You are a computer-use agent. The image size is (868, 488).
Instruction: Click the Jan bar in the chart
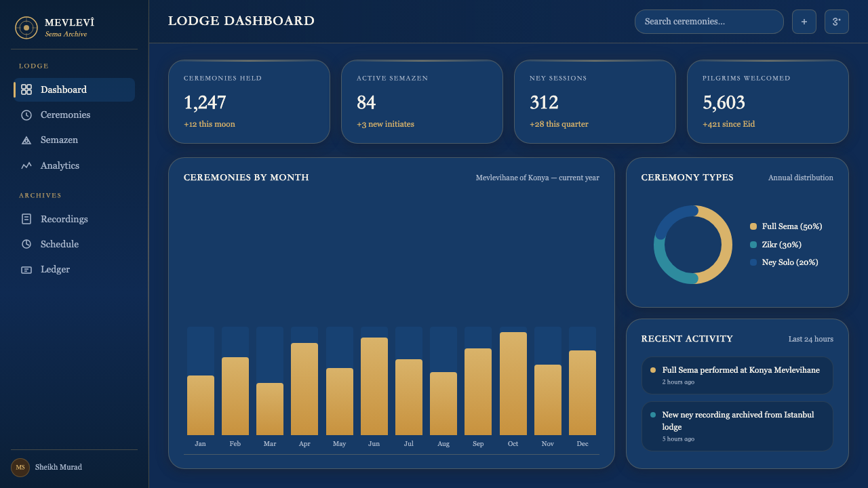coord(201,405)
